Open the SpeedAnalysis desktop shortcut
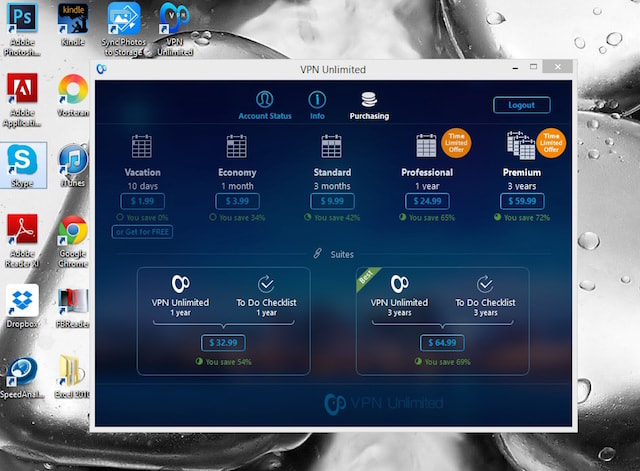Image resolution: width=640 pixels, height=471 pixels. coord(22,378)
